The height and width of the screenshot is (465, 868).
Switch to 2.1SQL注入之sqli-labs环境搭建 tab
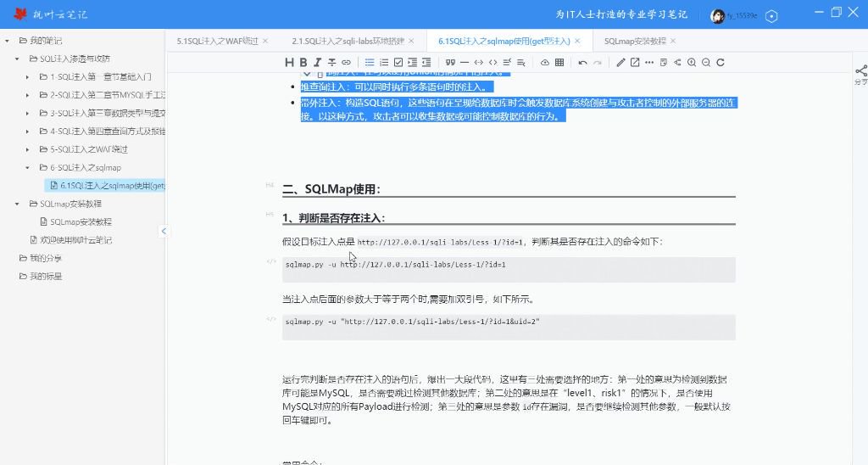[348, 41]
